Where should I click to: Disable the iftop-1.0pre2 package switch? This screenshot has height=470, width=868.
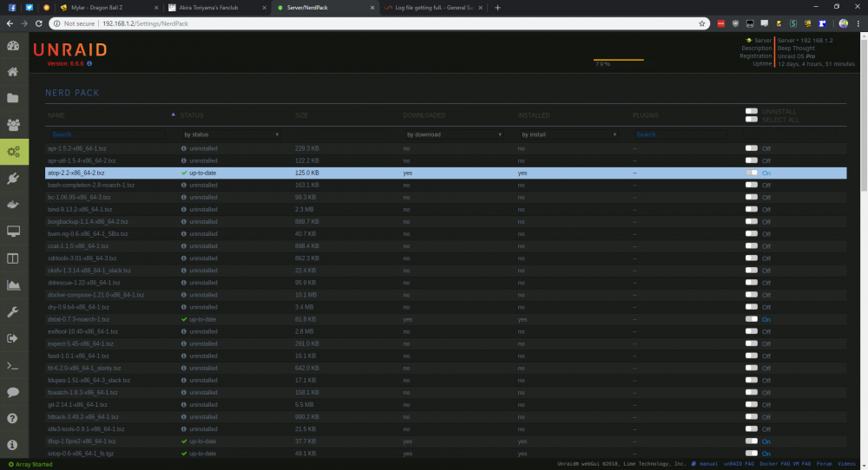pyautogui.click(x=751, y=441)
